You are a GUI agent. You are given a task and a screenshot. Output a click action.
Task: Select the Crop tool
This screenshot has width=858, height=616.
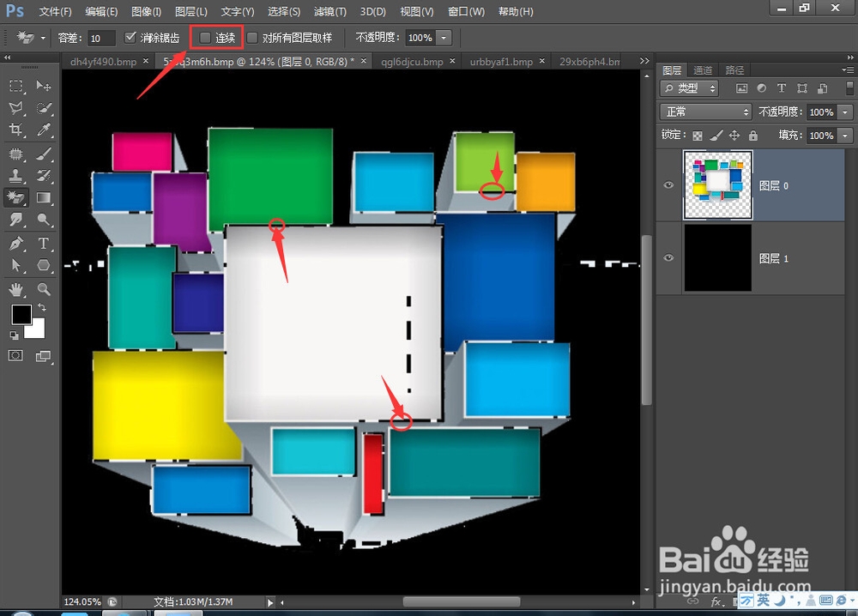[x=15, y=130]
